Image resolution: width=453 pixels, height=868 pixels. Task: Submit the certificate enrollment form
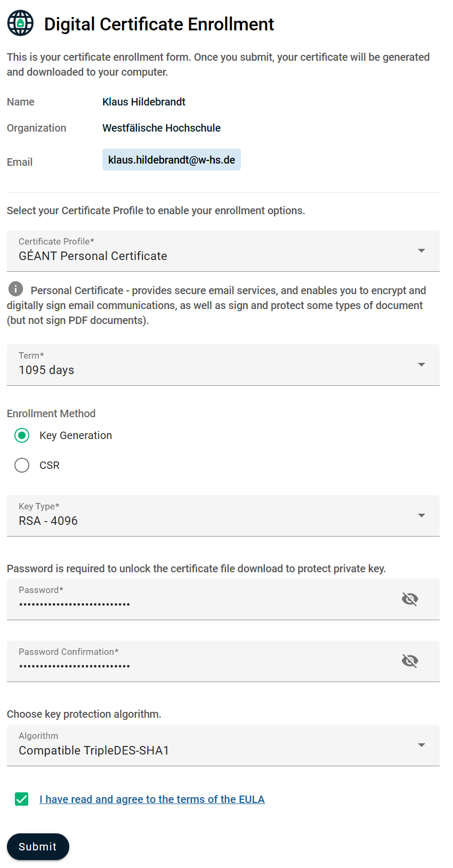(x=38, y=847)
